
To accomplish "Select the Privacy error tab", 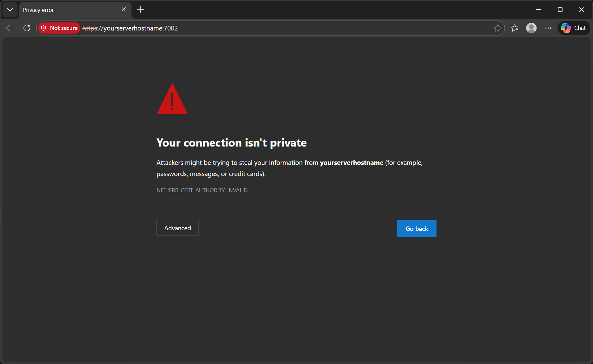I will click(68, 10).
